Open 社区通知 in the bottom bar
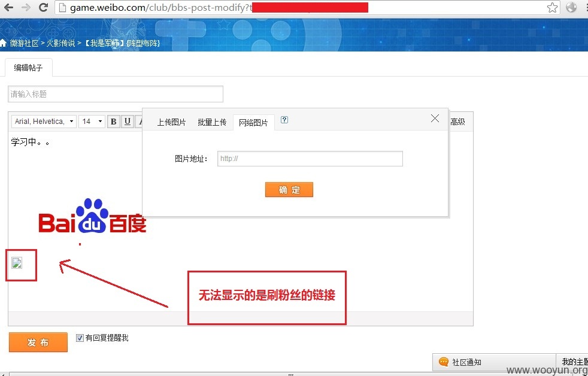 (x=466, y=362)
